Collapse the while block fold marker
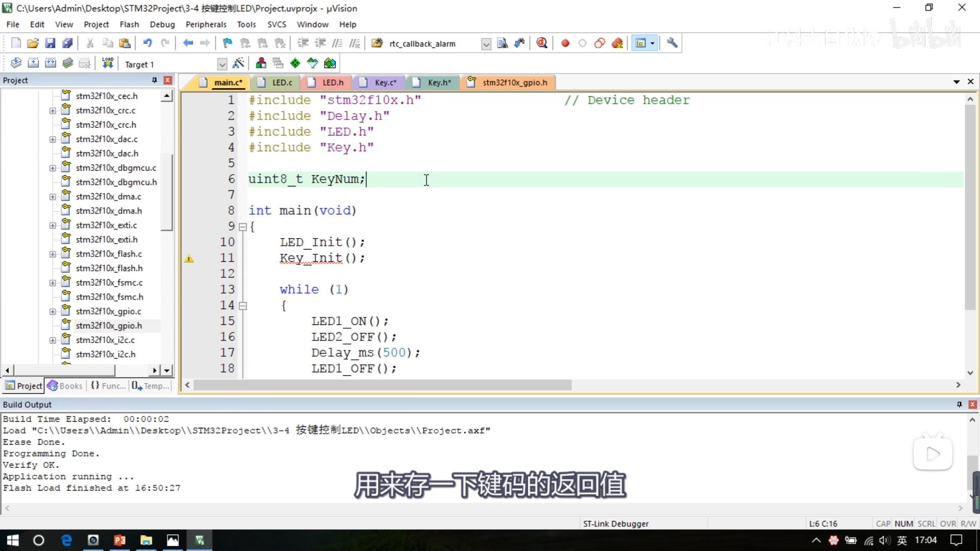Screen dimensions: 980x551 click(243, 306)
